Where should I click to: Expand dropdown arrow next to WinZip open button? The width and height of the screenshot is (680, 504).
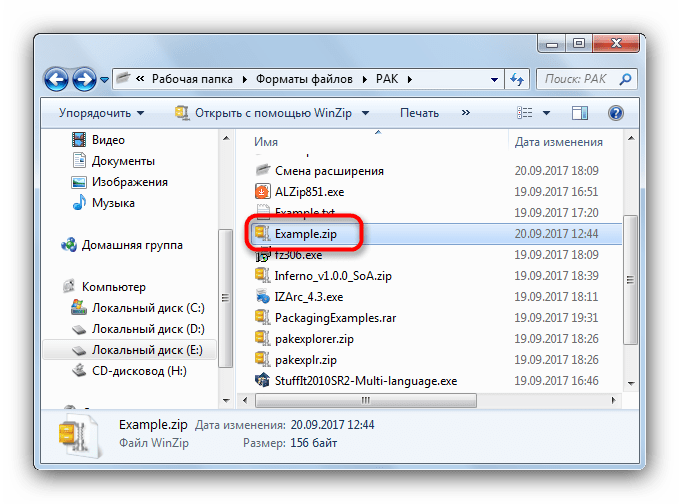point(366,113)
